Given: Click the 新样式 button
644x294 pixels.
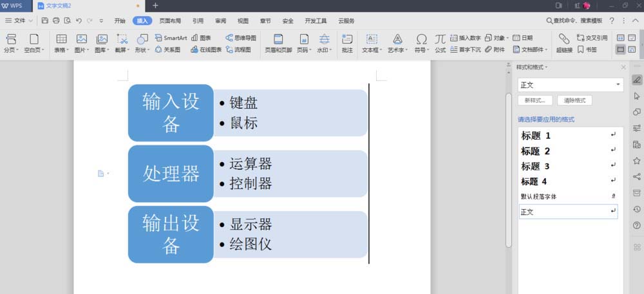Looking at the screenshot, I should click(535, 100).
